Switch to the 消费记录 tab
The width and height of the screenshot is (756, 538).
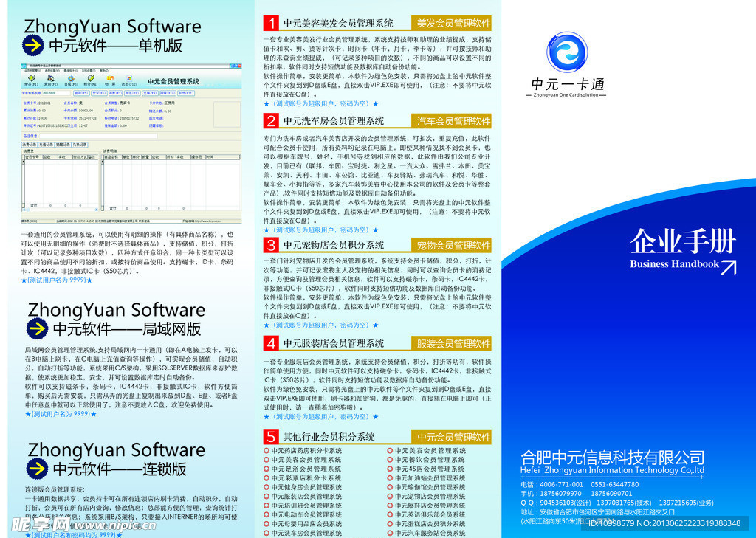click(x=28, y=145)
